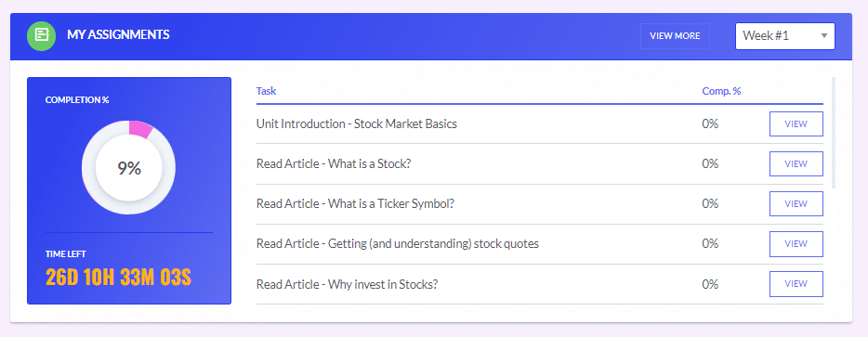The height and width of the screenshot is (337, 868).
Task: Click the VIEW MORE button
Action: (675, 36)
